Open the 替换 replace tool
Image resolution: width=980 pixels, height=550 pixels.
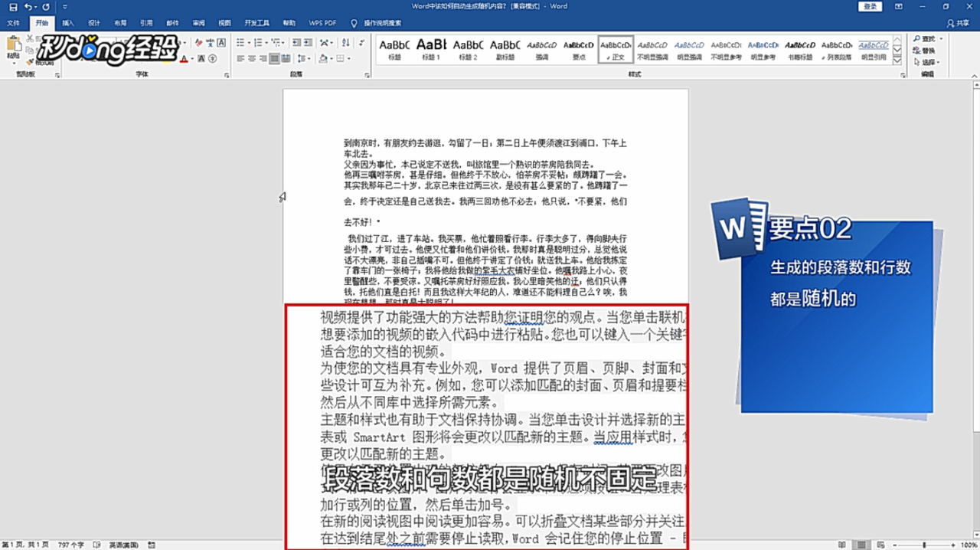pyautogui.click(x=923, y=51)
